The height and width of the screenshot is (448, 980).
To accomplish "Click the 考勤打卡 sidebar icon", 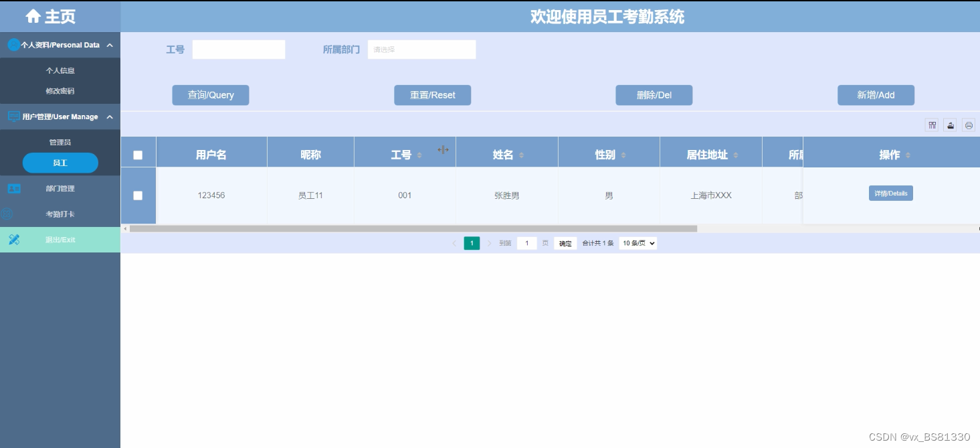I will 7,214.
